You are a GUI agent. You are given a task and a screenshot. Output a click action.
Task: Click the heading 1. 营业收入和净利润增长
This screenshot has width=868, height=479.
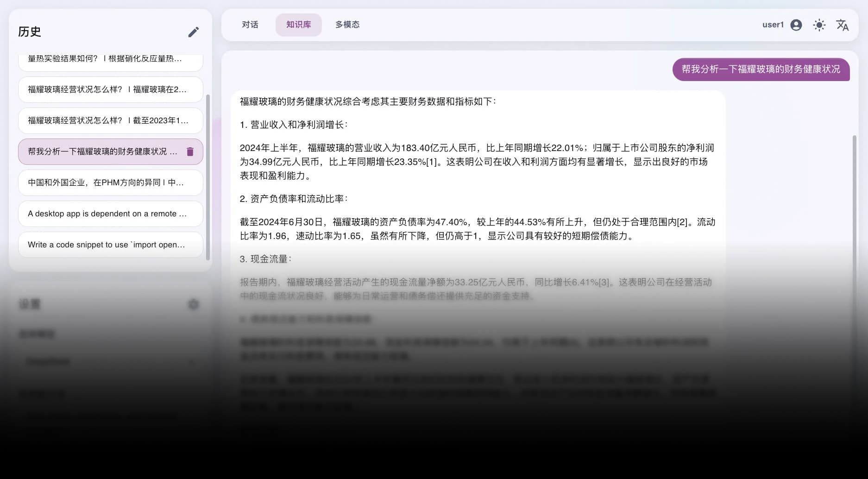click(294, 125)
